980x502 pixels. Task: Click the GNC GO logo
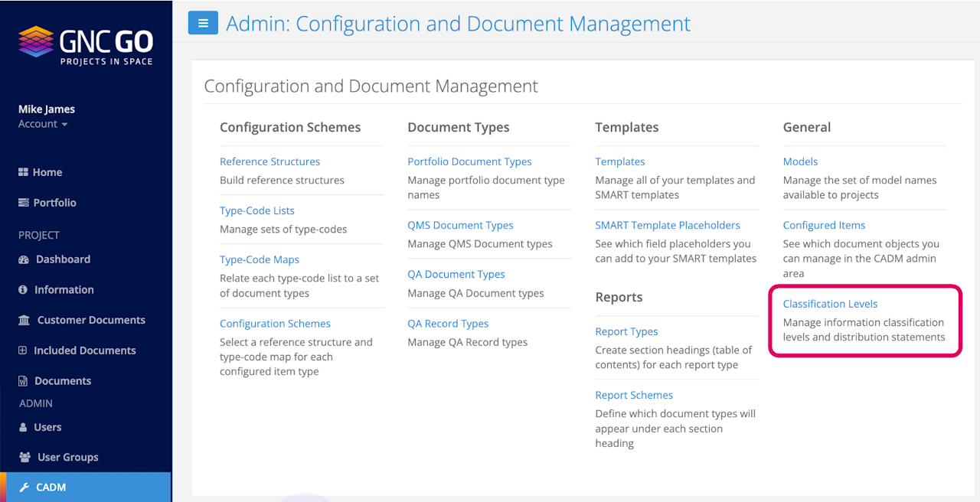click(86, 45)
